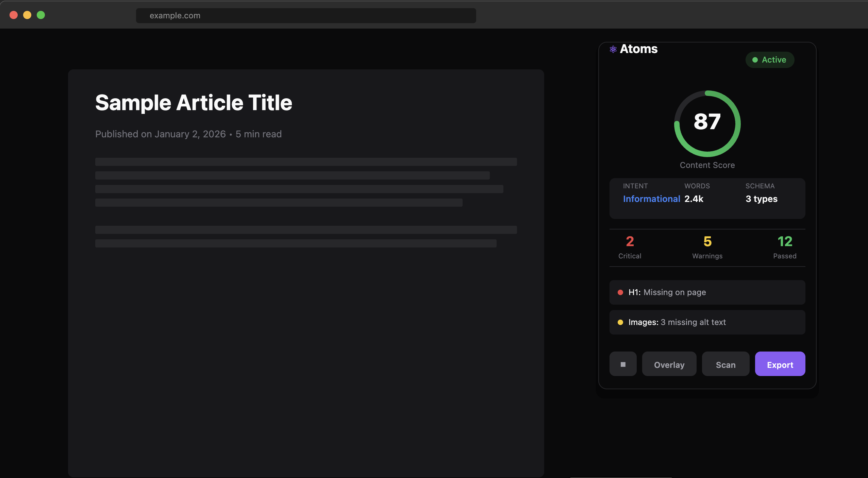Click the red close traffic light button

point(14,15)
